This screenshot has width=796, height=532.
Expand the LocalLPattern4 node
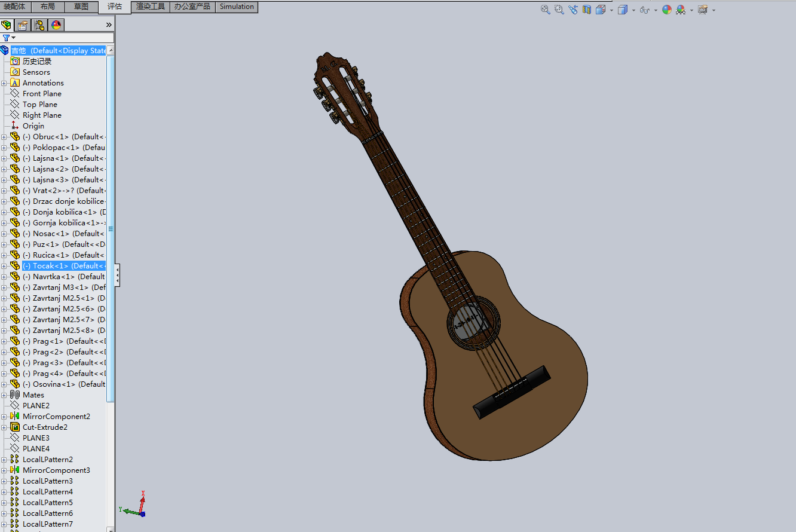tap(4, 492)
